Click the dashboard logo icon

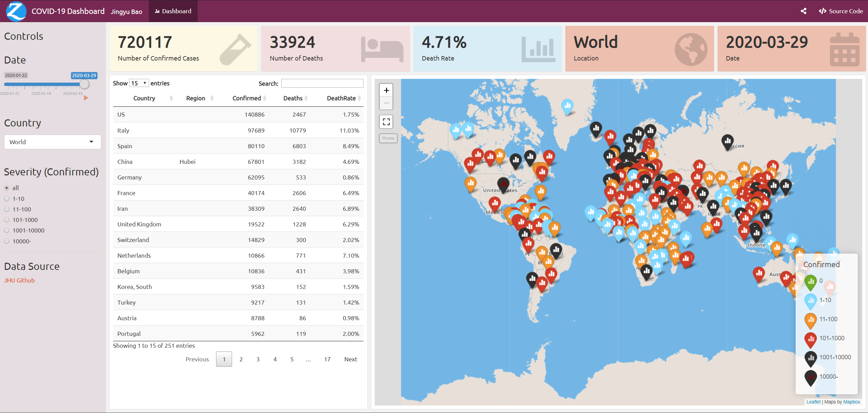click(16, 11)
